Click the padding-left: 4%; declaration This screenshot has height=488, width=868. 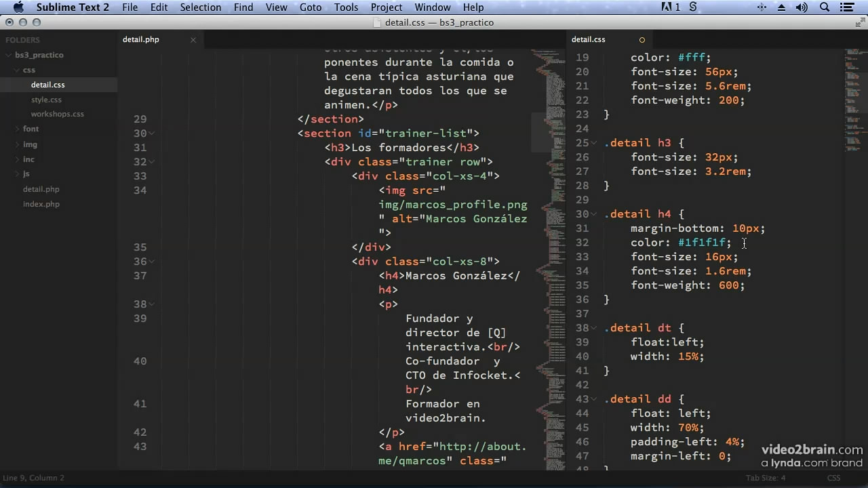point(688,442)
